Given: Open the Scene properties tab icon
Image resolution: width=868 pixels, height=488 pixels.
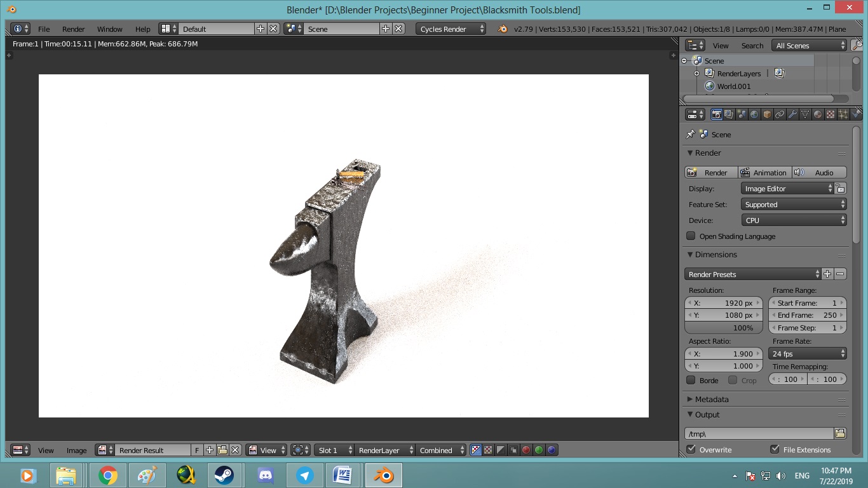Looking at the screenshot, I should coord(742,115).
